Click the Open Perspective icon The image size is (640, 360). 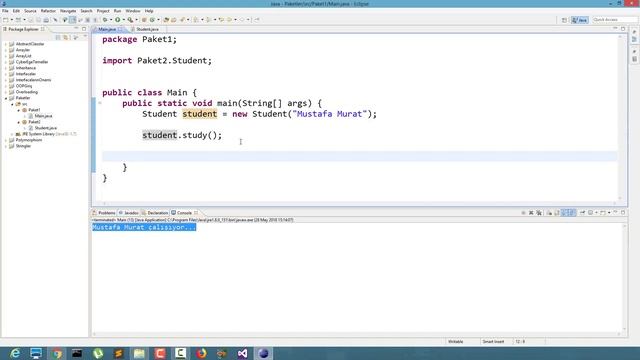(564, 20)
